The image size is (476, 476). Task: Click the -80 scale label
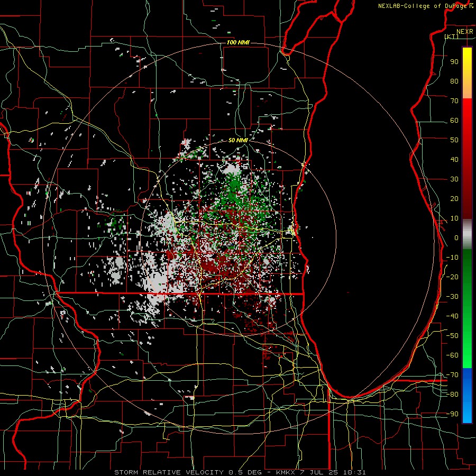(452, 395)
